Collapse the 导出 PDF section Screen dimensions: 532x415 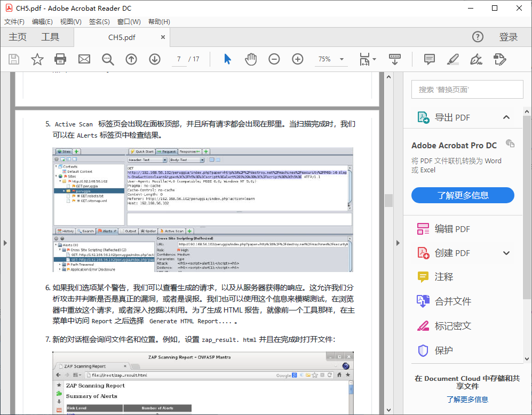506,117
